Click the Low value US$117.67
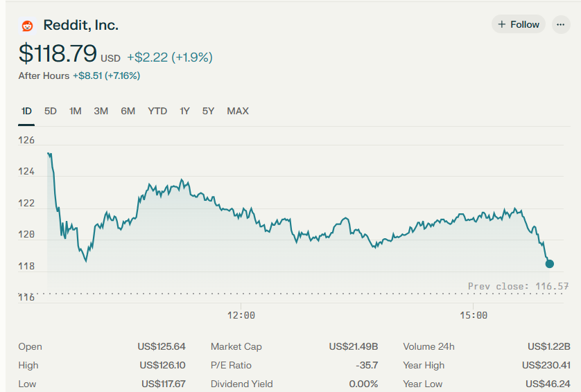This screenshot has height=392, width=581. pos(164,384)
